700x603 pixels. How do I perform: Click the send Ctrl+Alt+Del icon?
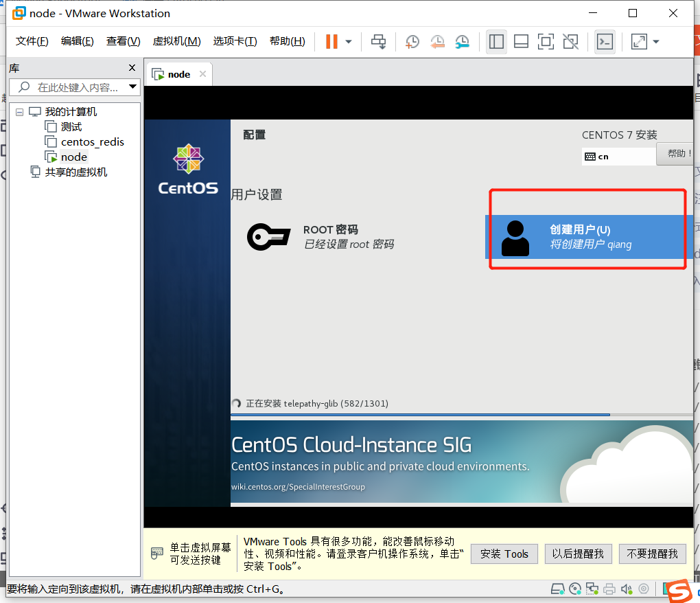coord(379,42)
